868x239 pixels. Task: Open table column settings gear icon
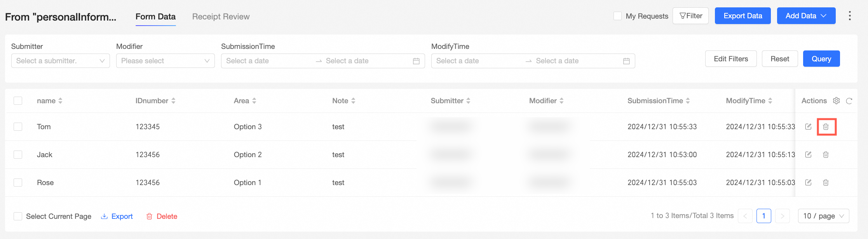tap(836, 101)
